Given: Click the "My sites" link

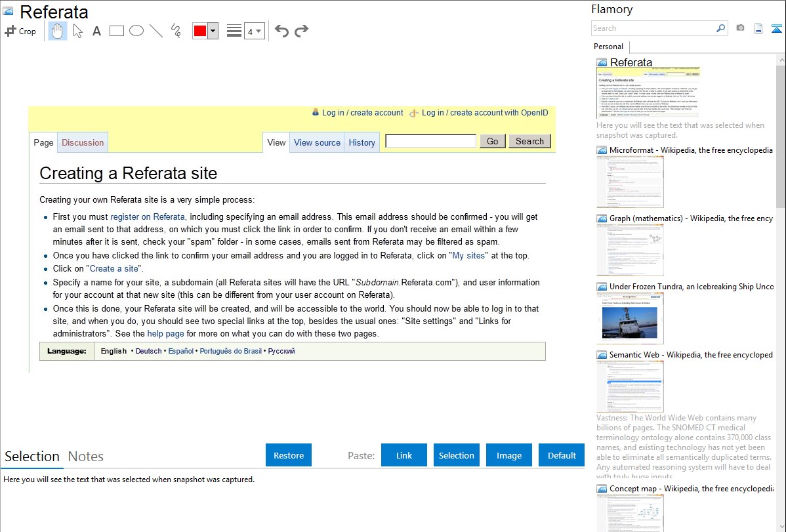Looking at the screenshot, I should pyautogui.click(x=468, y=256).
